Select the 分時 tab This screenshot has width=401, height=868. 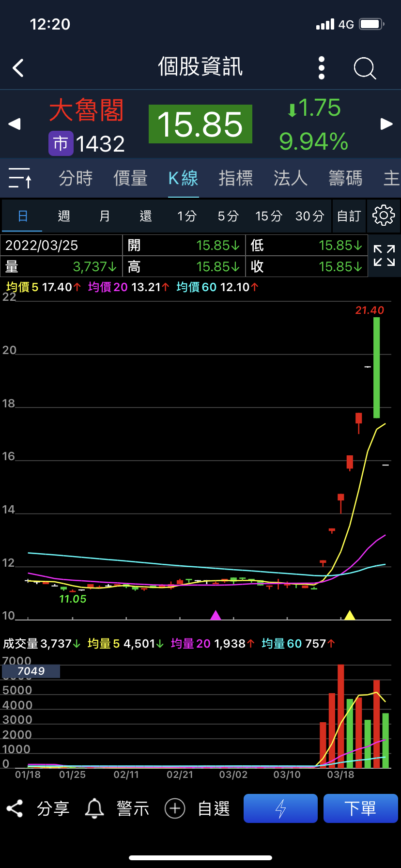76,178
